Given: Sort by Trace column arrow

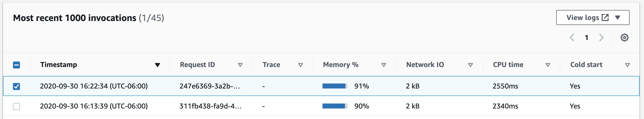Looking at the screenshot, I should coord(301,65).
